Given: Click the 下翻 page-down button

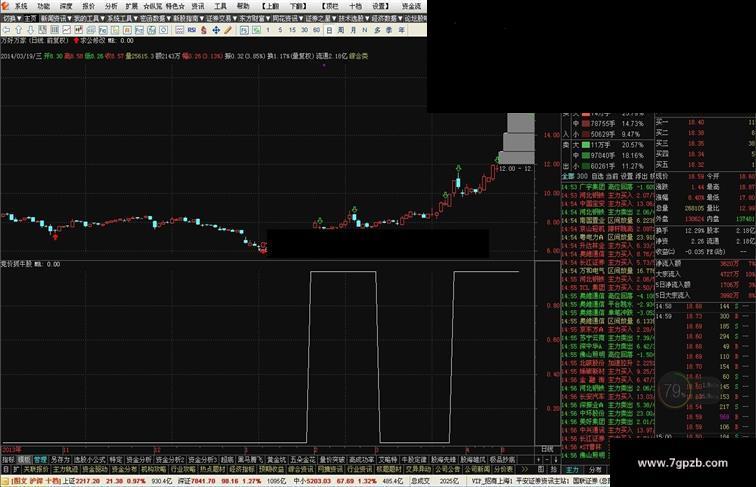Looking at the screenshot, I should (297, 6).
